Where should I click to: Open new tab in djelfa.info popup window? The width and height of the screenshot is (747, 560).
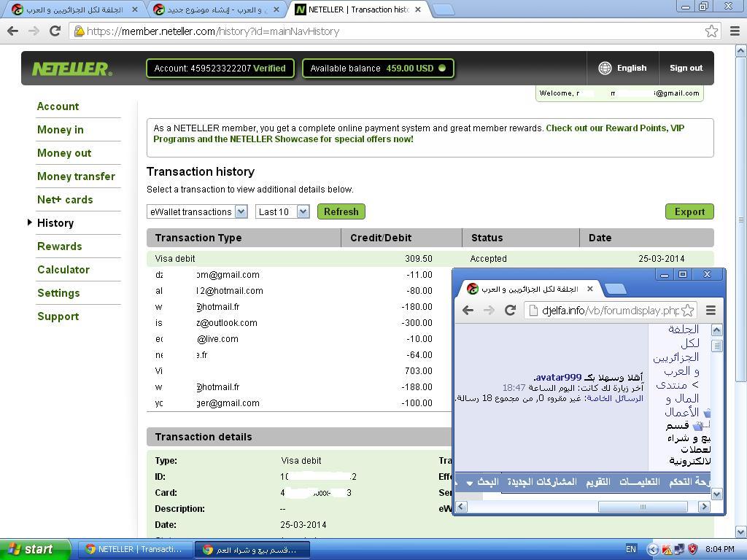pos(615,289)
